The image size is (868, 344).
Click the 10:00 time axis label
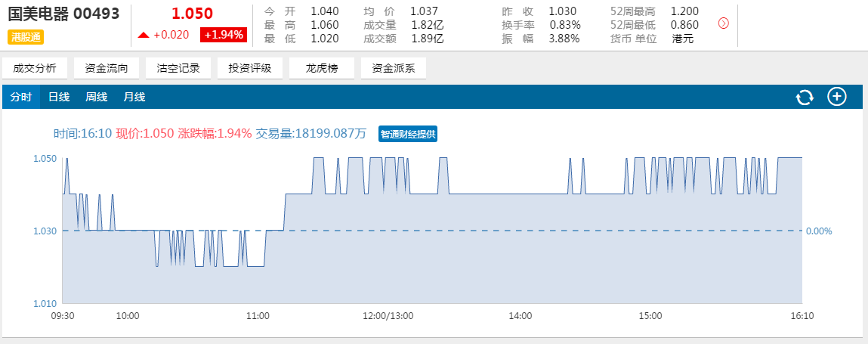pyautogui.click(x=128, y=316)
